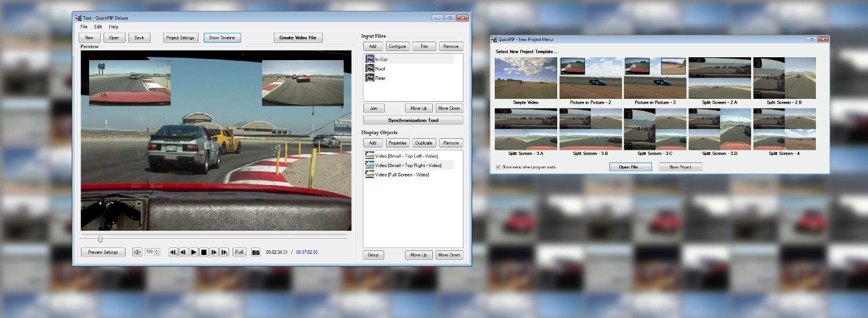Screen dimensions: 868x318
Task: Click Add under Display Objects
Action: 373,143
